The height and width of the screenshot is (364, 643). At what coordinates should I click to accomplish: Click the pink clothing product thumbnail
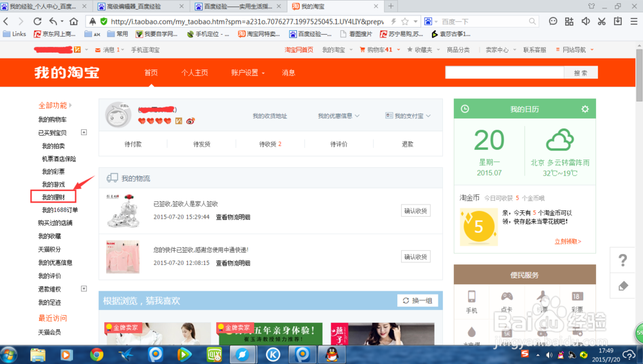click(123, 257)
